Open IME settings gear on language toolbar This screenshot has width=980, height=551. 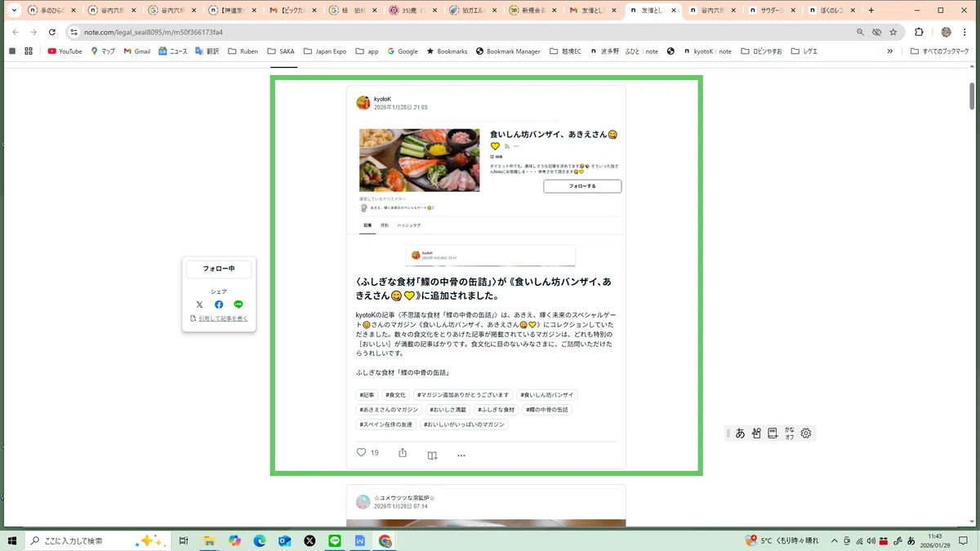[806, 433]
